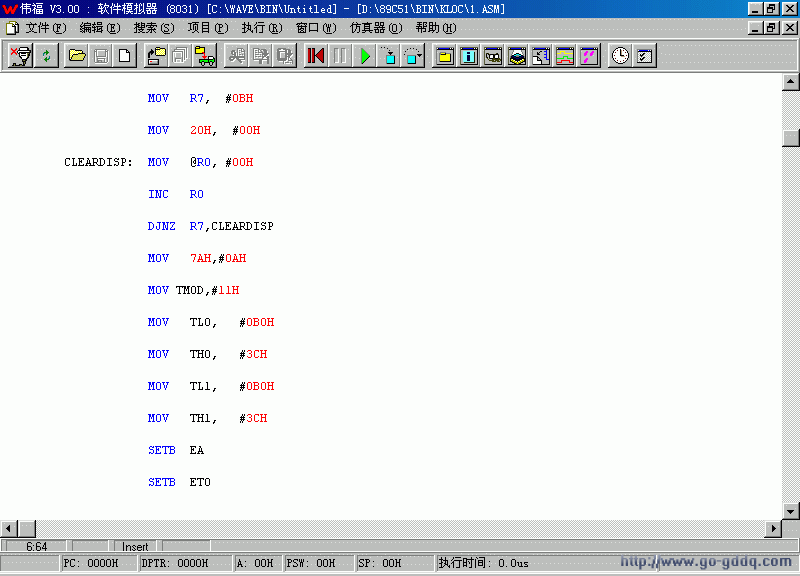Click the vertical scrollbar down arrow
The width and height of the screenshot is (800, 576).
(x=790, y=510)
